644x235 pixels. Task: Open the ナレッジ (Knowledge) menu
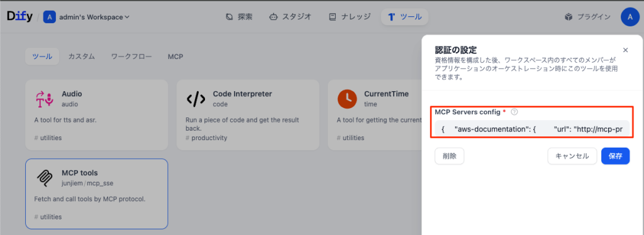click(x=350, y=17)
